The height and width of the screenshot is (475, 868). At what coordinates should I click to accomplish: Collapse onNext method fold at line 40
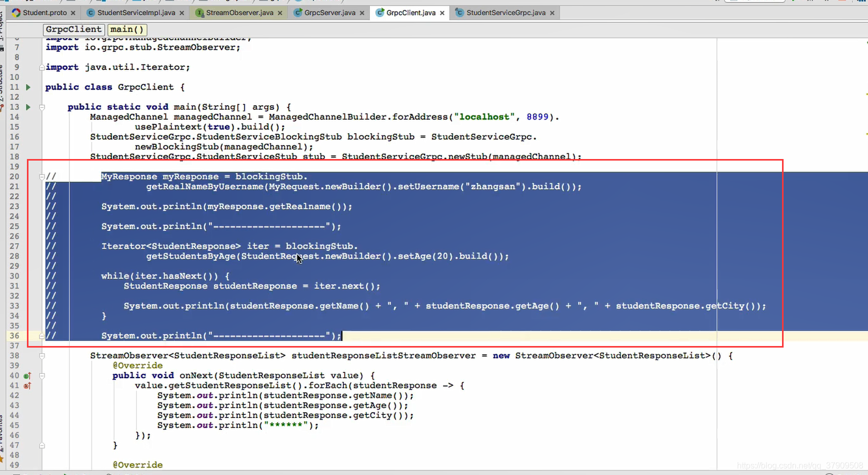(x=42, y=376)
